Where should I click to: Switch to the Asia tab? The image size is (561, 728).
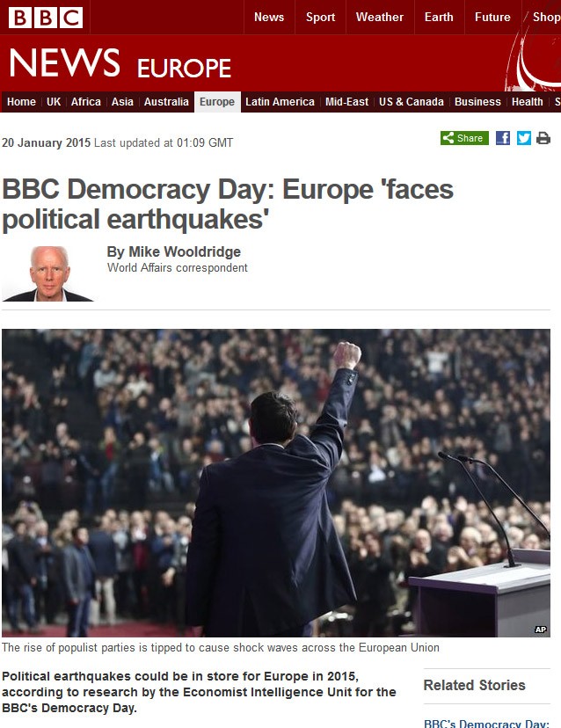pyautogui.click(x=122, y=102)
